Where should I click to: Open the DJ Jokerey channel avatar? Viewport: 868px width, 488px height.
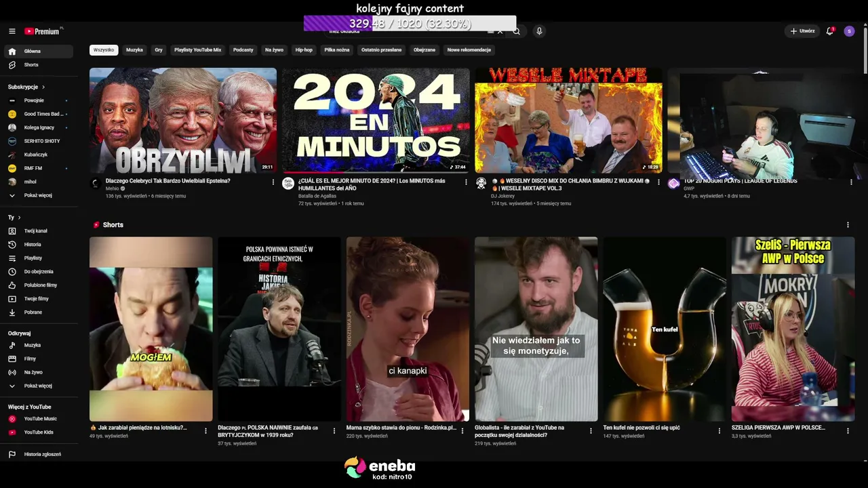point(481,184)
